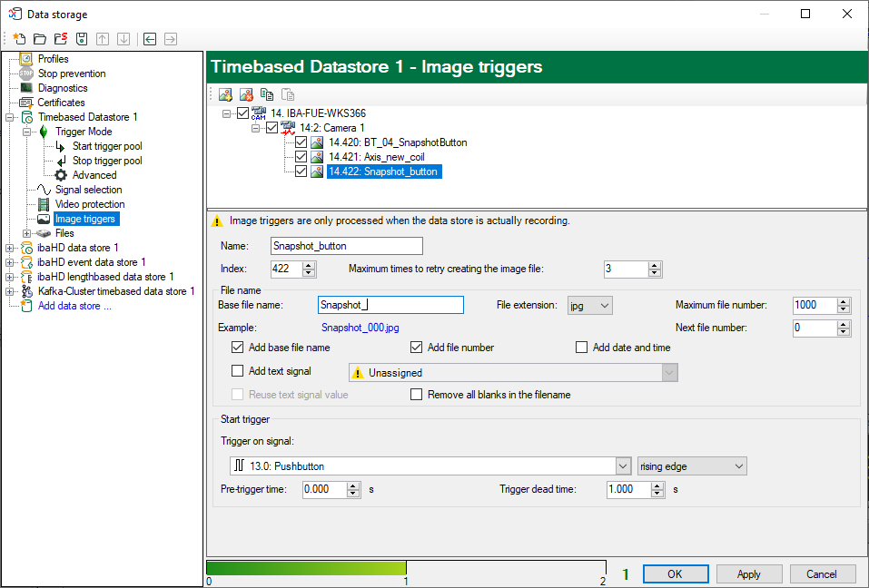
Task: Click the save configuration disk icon
Action: coord(82,39)
